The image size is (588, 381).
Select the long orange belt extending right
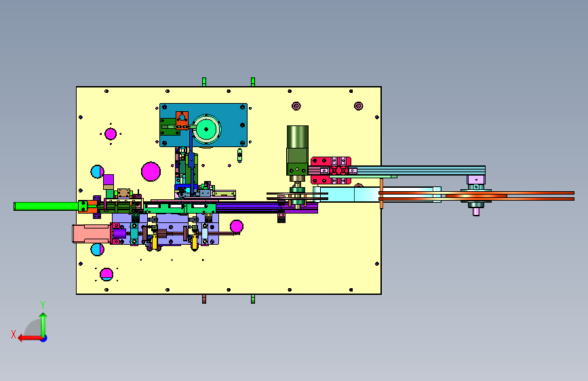(476, 196)
